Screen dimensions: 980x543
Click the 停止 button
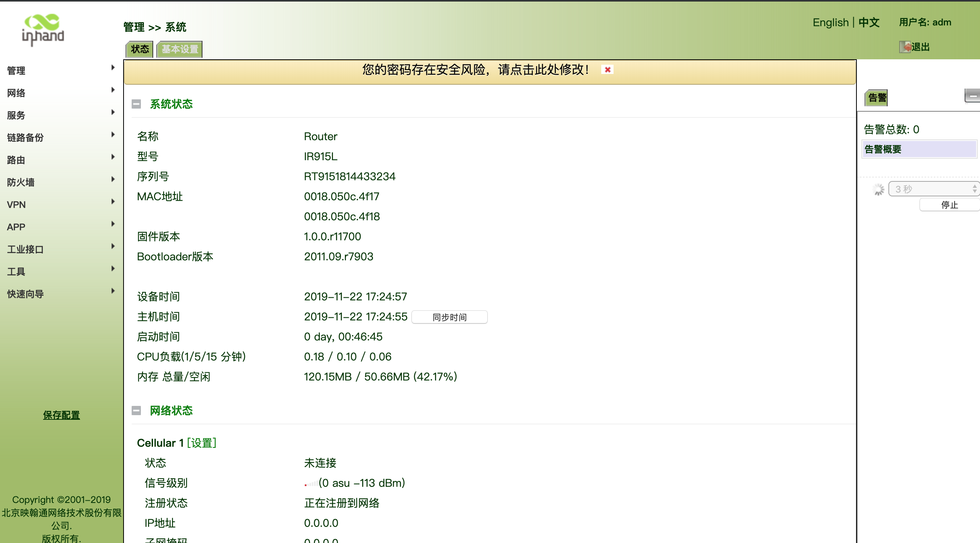coord(949,205)
